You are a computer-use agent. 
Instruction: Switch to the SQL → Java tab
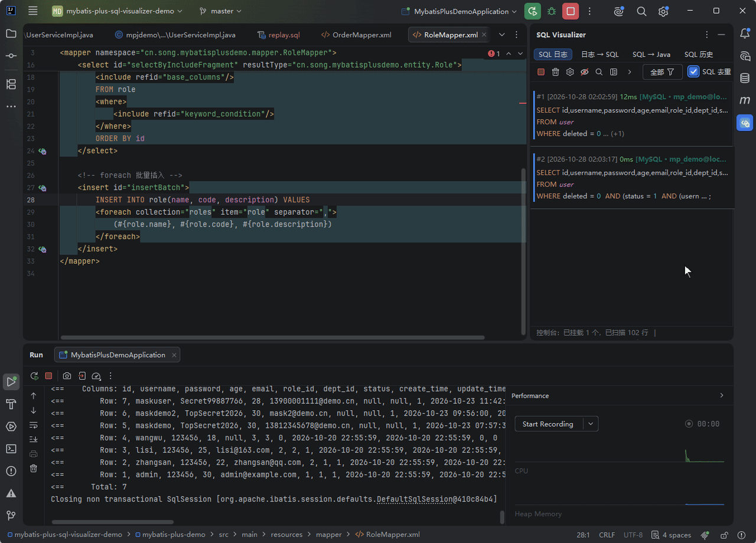pos(651,54)
